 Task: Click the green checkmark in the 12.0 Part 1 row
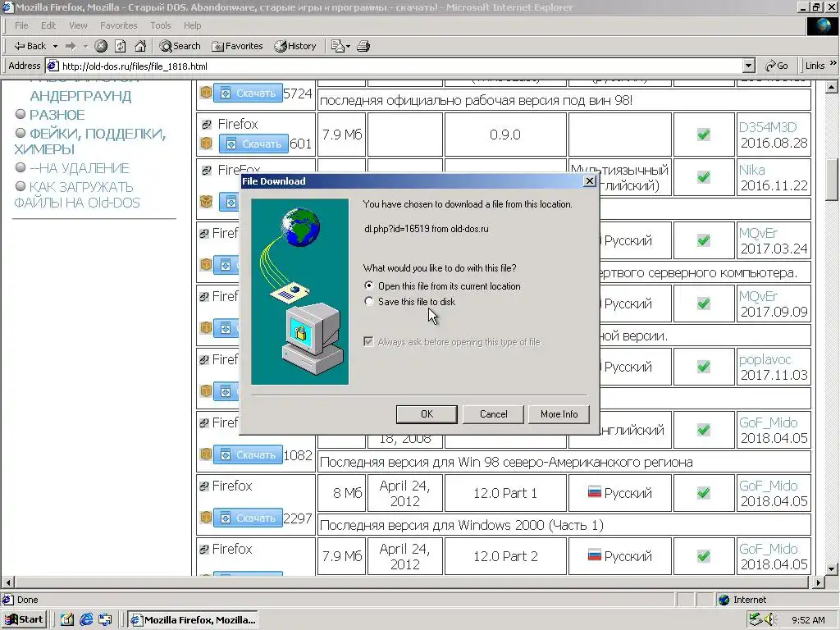704,493
